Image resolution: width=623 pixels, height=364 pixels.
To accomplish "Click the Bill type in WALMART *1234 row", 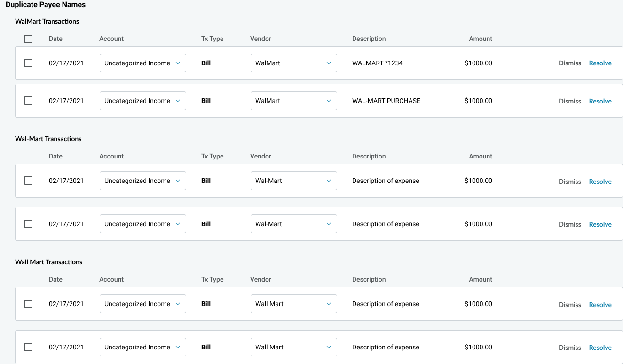I will pyautogui.click(x=206, y=63).
